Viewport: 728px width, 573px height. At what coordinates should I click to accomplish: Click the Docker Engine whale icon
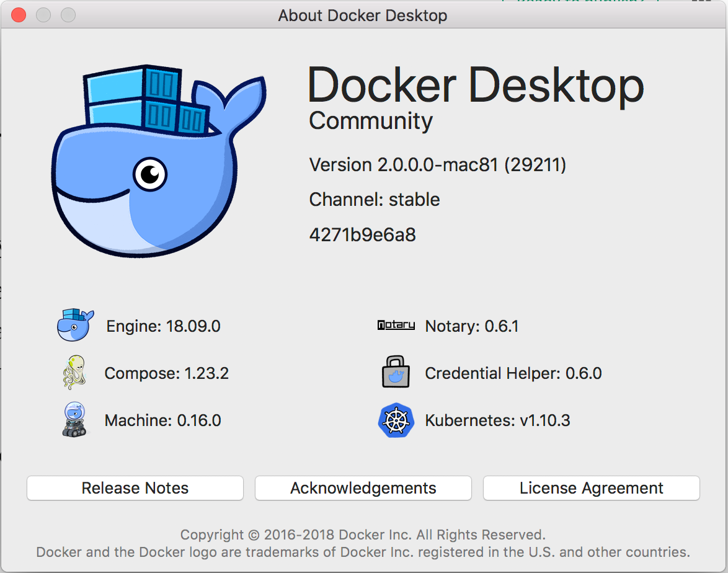tap(74, 326)
